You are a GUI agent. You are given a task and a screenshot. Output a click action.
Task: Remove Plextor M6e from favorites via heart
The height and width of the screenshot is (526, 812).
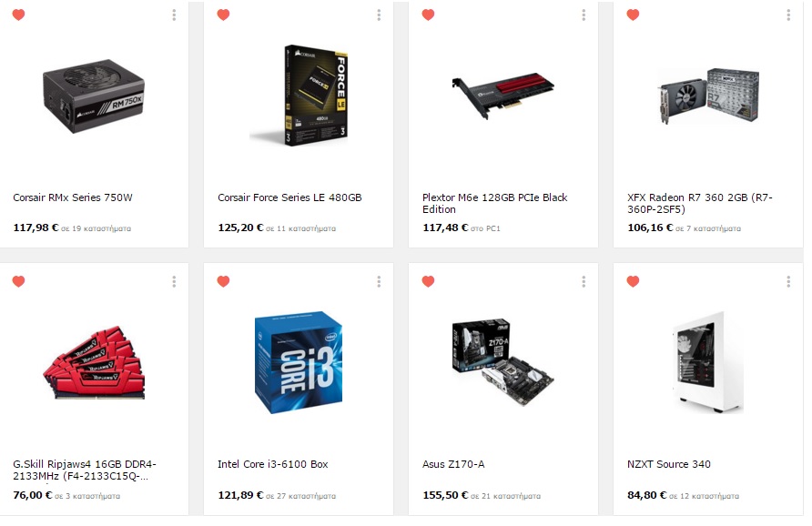(x=428, y=15)
